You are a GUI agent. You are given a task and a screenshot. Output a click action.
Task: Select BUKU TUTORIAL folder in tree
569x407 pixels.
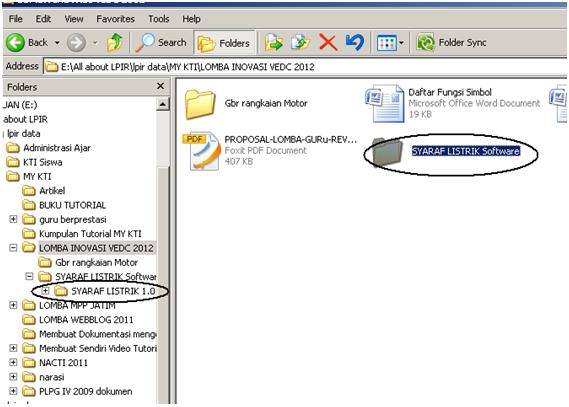pos(64,205)
